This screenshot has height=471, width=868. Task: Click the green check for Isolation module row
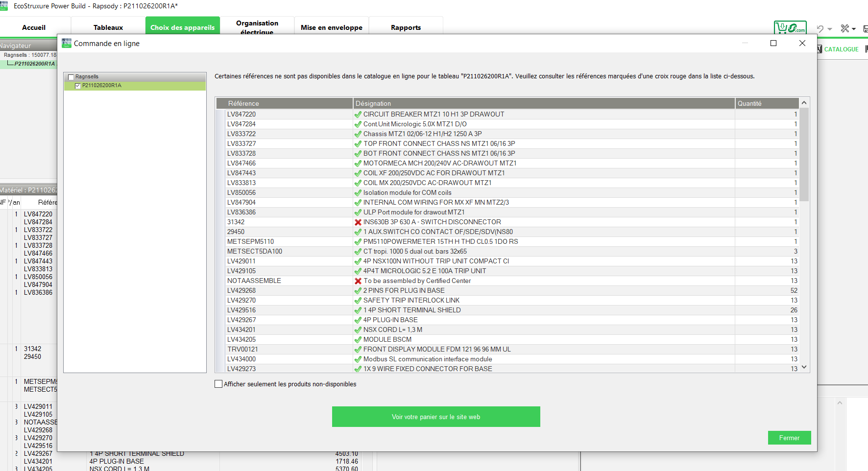coord(358,192)
